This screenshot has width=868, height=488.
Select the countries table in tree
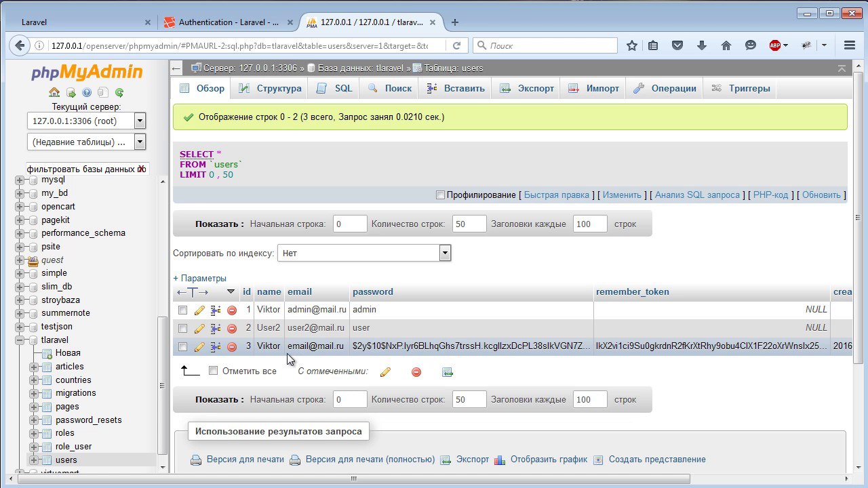pyautogui.click(x=73, y=380)
